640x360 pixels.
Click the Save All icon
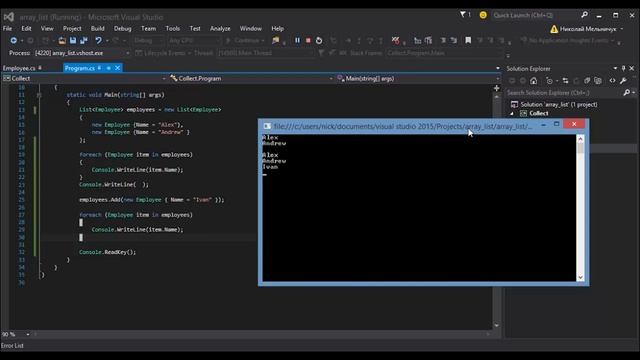84,40
